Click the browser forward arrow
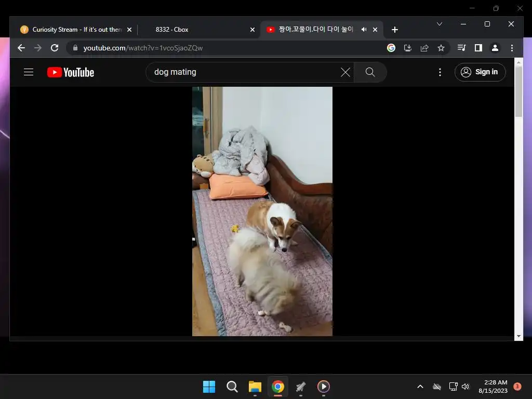 [x=37, y=48]
